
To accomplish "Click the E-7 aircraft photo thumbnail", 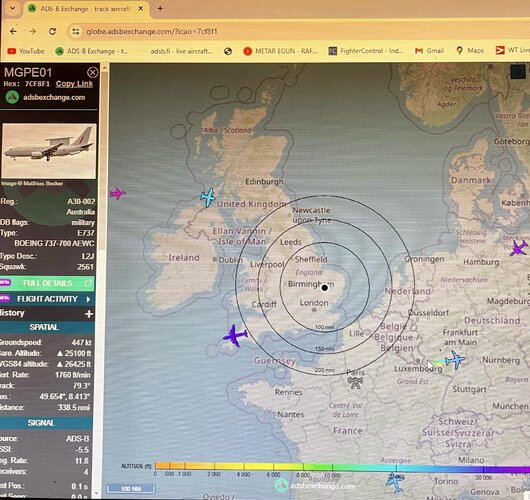I will pos(49,151).
